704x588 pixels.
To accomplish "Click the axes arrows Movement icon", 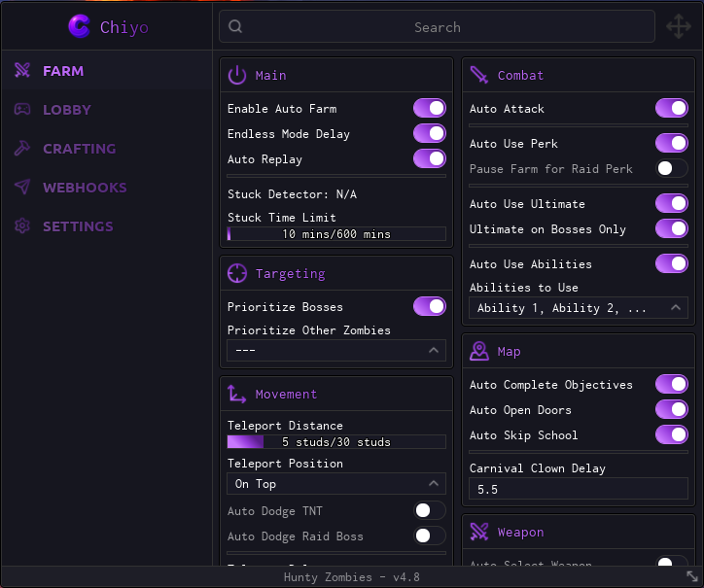I will 236,394.
